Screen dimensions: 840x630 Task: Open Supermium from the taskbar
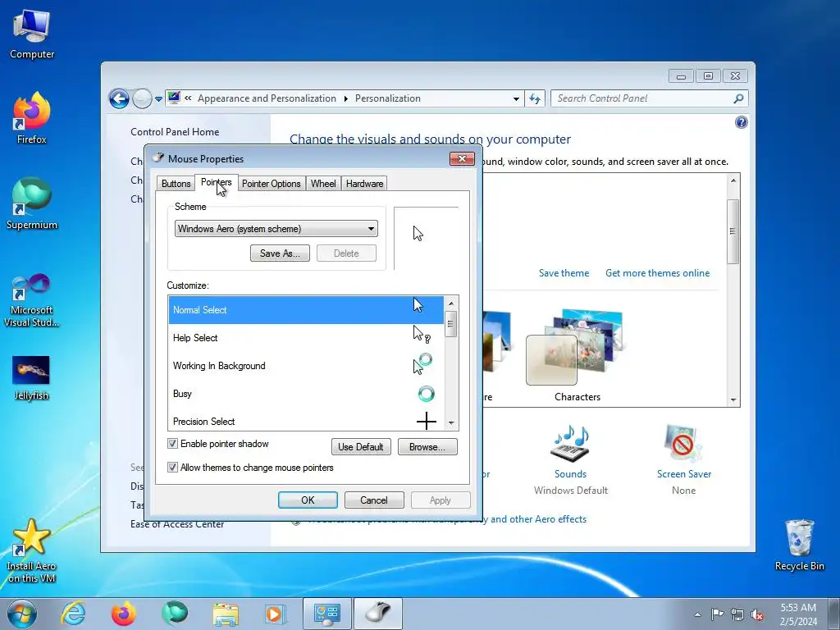click(175, 614)
